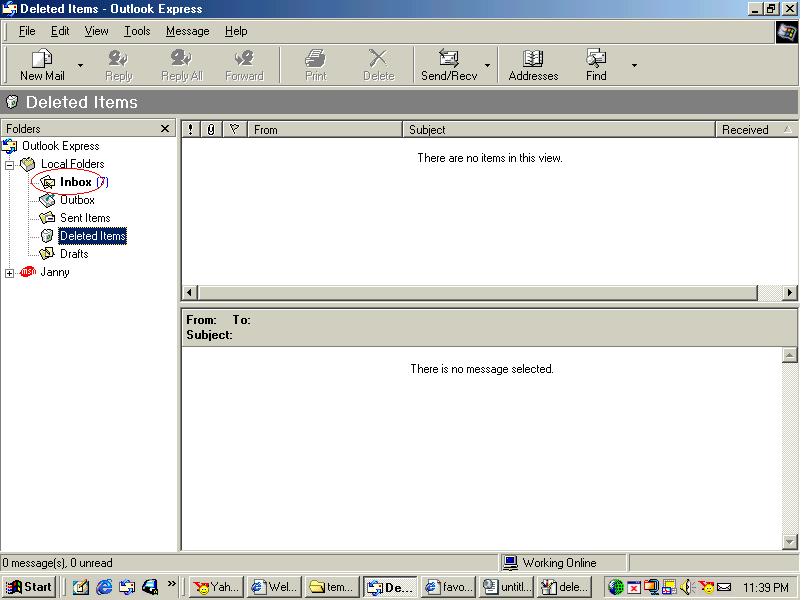The image size is (804, 600).
Task: Click the Windows Start button
Action: coord(30,587)
